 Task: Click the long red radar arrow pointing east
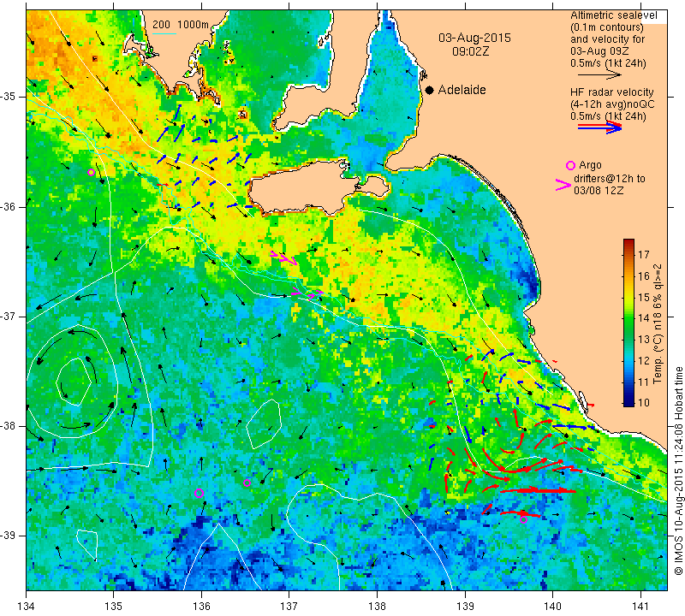pos(539,491)
